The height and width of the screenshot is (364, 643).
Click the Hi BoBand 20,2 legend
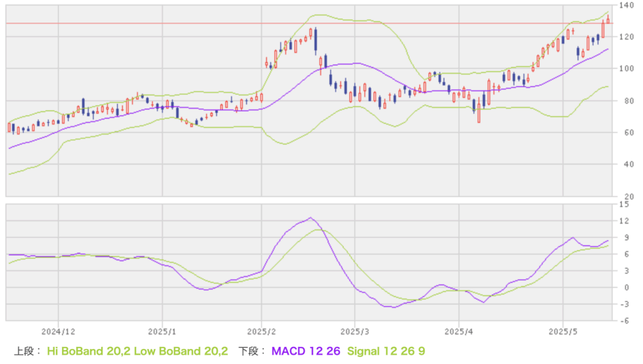[89, 351]
